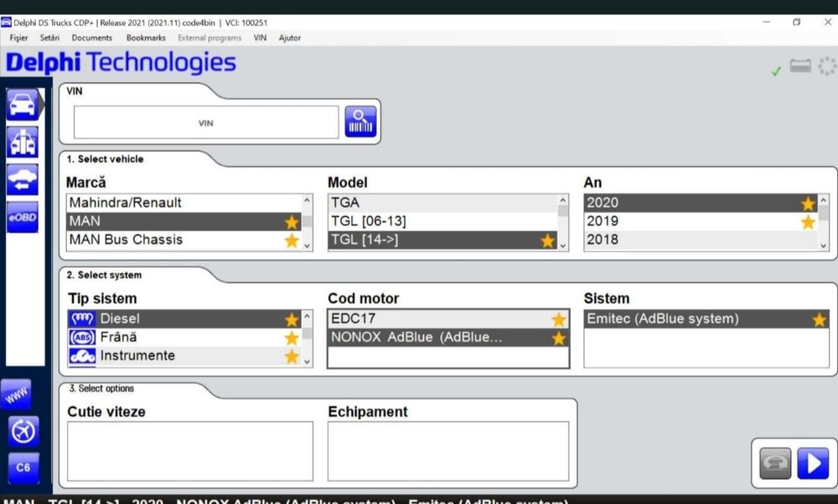Click the Marcă list scroll-down arrow
Viewport: 838px width, 504px height.
(x=307, y=245)
